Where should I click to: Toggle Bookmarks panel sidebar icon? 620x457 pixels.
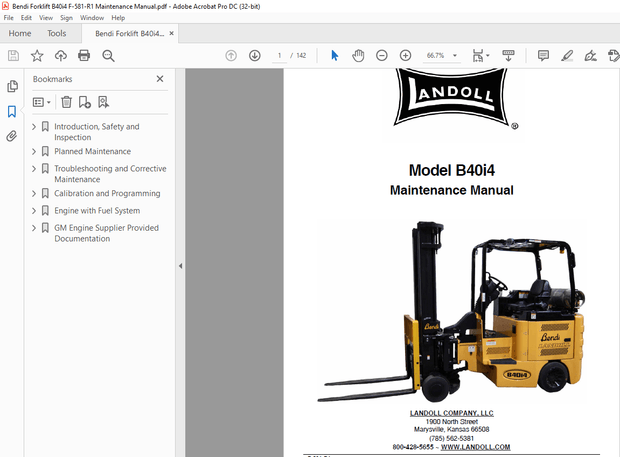pyautogui.click(x=12, y=111)
